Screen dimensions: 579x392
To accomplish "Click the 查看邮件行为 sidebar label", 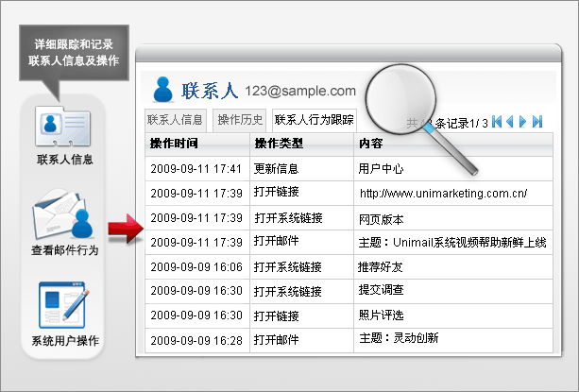I will point(64,250).
